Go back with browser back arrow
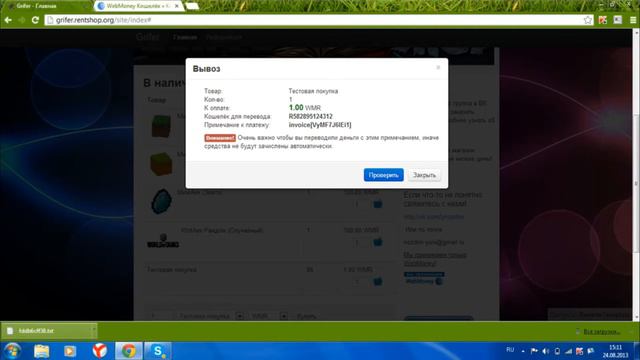 (x=8, y=20)
